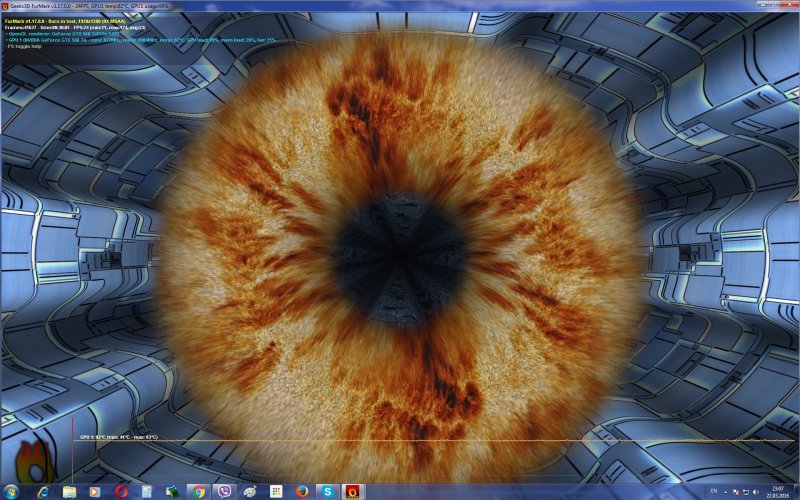The width and height of the screenshot is (800, 500).
Task: Click the GPU temperature graph line
Action: coord(400,441)
